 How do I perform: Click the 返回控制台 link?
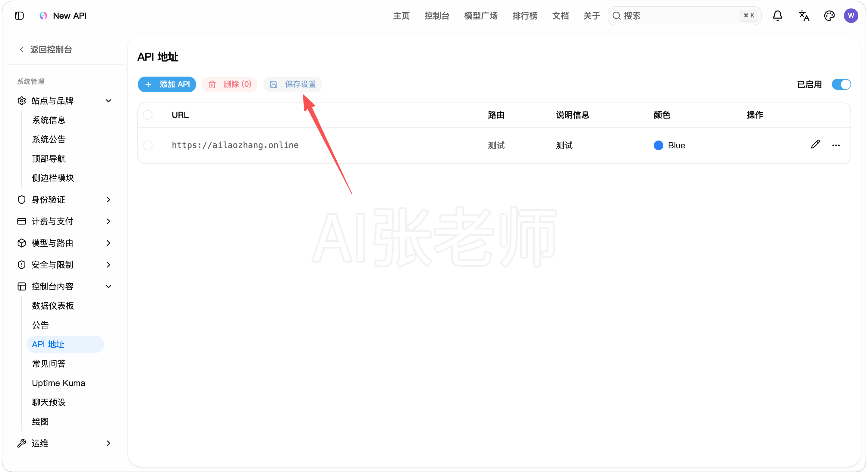(x=51, y=49)
